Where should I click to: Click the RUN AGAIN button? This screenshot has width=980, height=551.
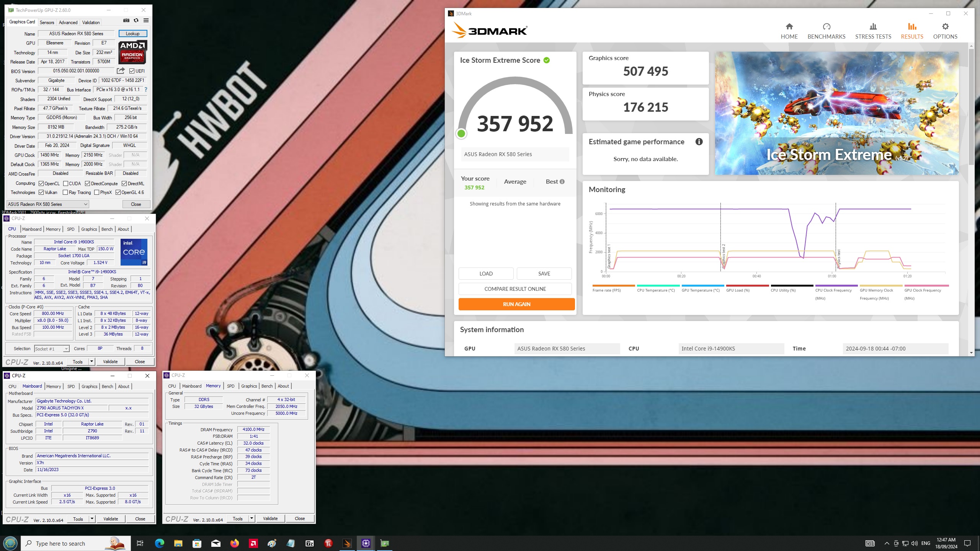pos(516,304)
